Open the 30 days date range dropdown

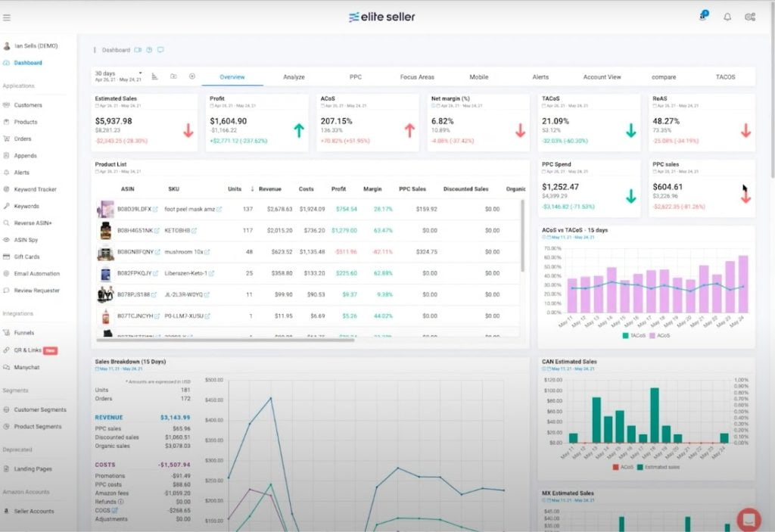click(x=119, y=76)
